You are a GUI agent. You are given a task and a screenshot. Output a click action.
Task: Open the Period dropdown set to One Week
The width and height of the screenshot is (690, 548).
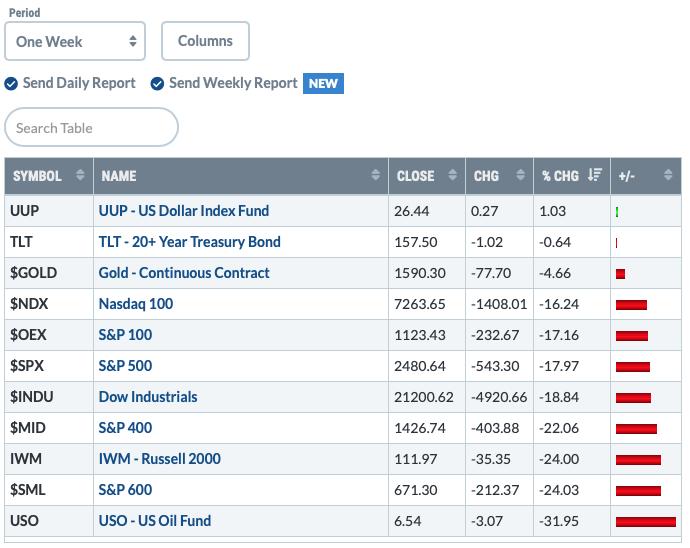tap(75, 41)
